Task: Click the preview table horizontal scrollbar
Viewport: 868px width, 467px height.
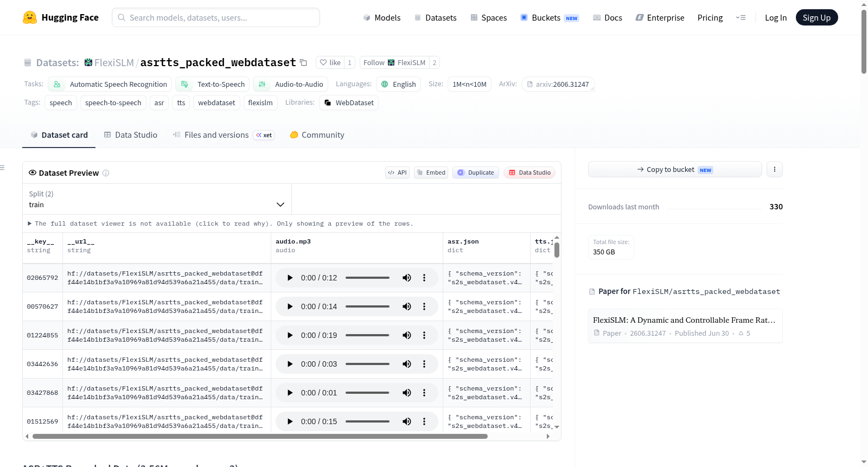Action: 260,436
